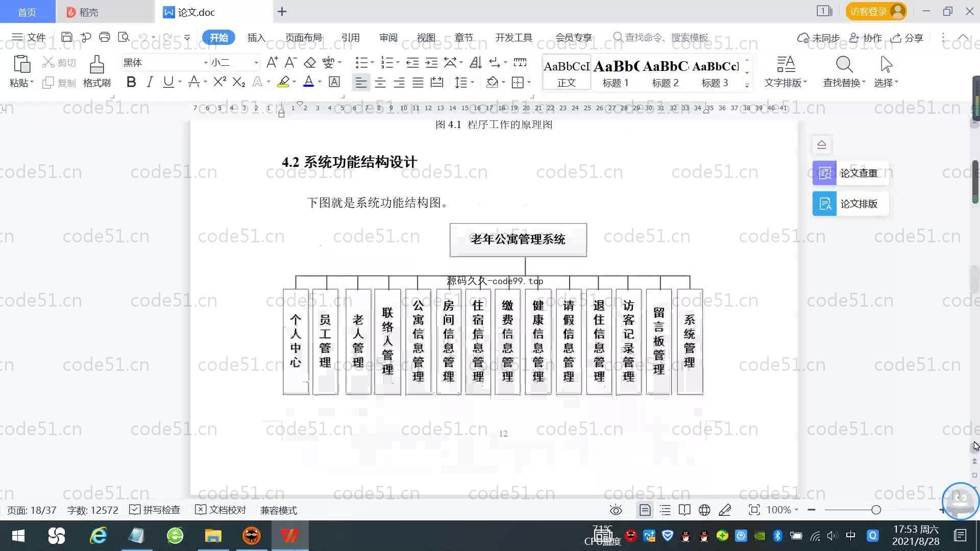
Task: Apply superscript formatting
Action: click(219, 82)
